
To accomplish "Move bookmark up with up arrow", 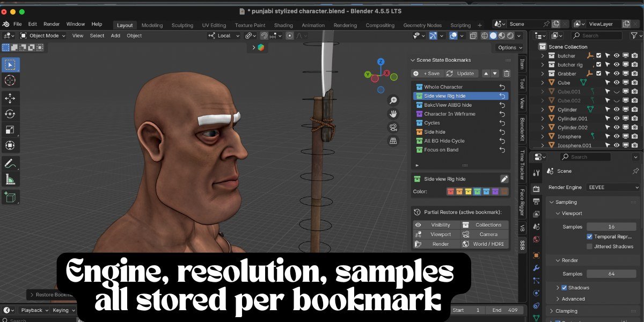I will tap(486, 74).
